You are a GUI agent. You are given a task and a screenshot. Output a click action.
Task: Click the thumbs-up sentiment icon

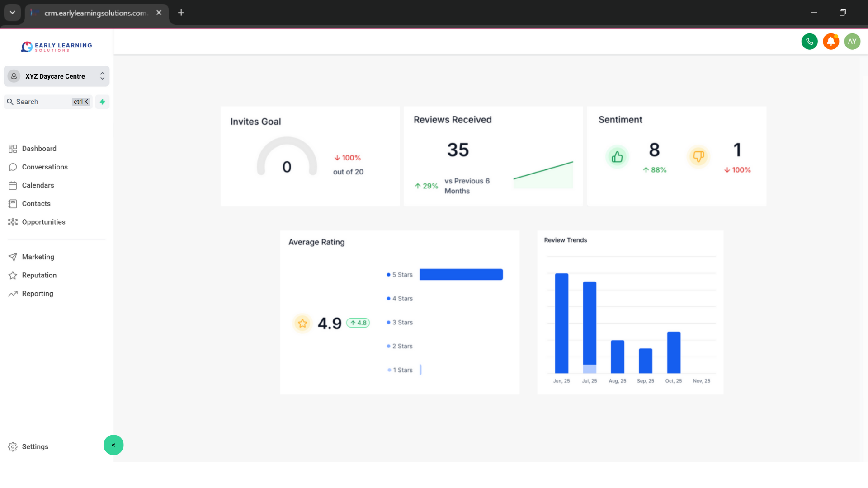point(617,157)
